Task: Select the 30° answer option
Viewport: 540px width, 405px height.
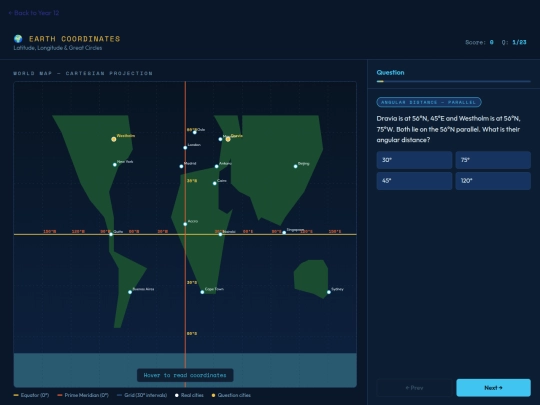Action: point(414,160)
